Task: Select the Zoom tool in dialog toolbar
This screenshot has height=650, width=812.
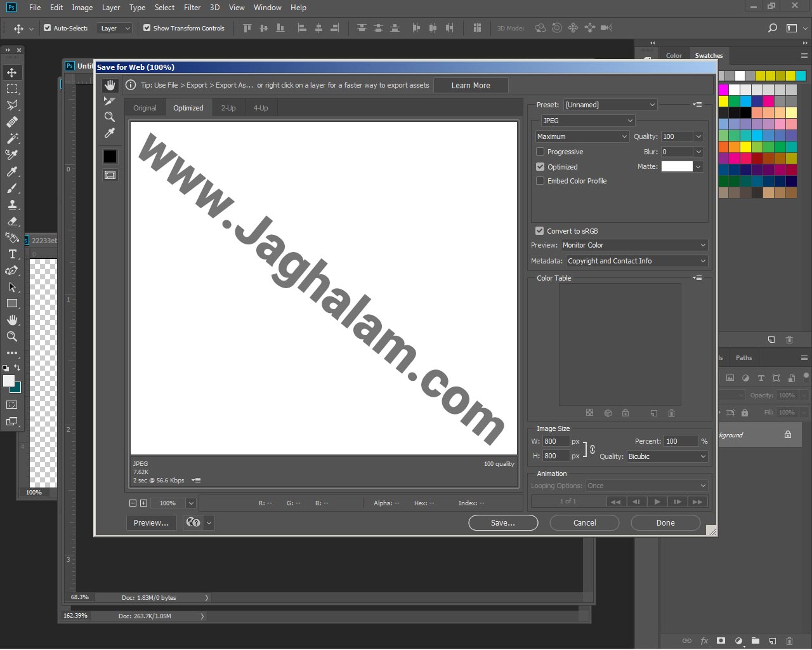Action: pos(110,117)
